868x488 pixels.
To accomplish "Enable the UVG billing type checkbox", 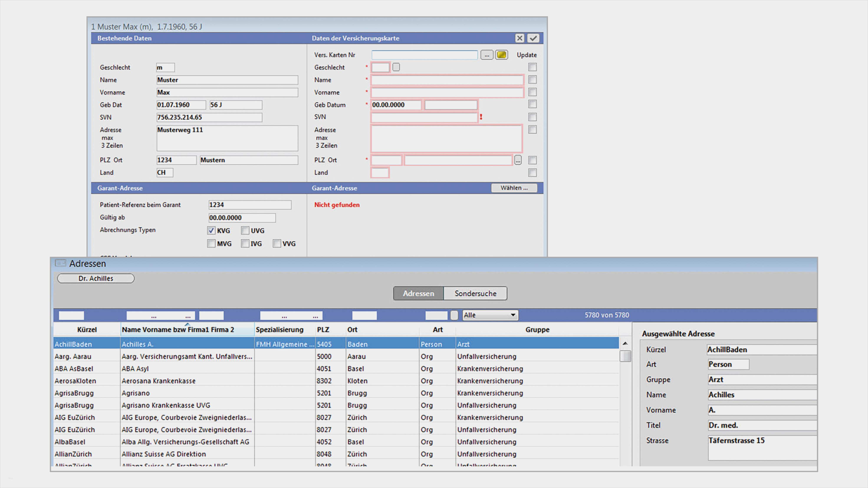I will (x=245, y=231).
